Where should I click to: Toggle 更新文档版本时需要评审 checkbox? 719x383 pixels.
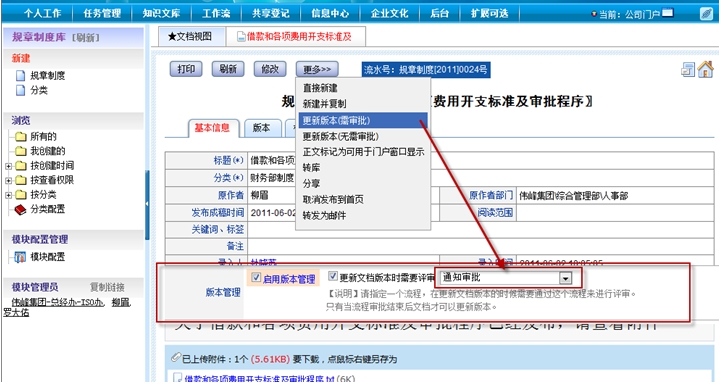[x=333, y=276]
